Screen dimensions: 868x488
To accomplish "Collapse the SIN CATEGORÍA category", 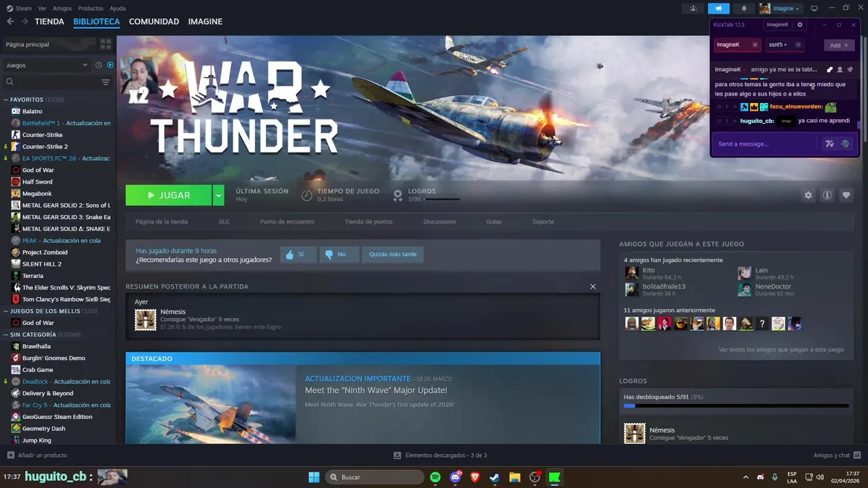I will point(6,335).
